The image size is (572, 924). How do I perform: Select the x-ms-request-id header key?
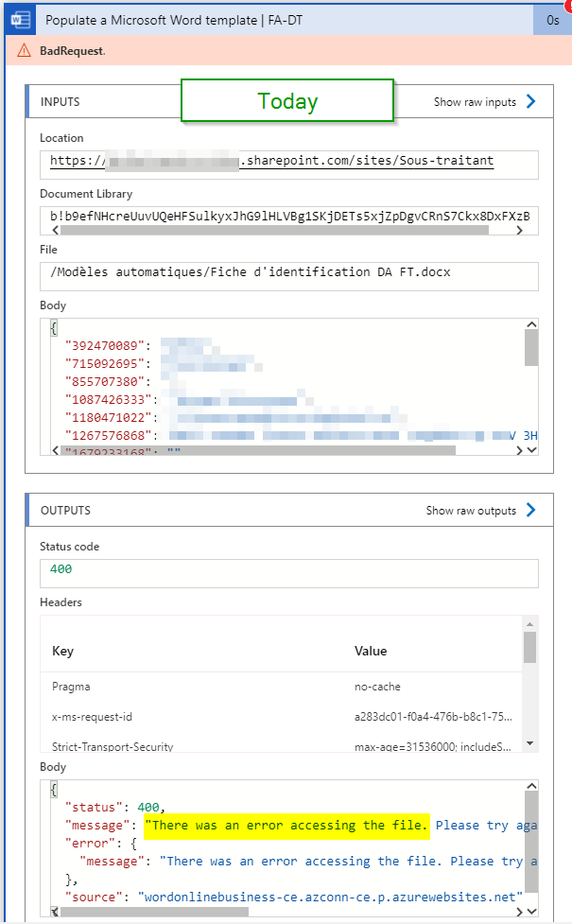pos(92,717)
